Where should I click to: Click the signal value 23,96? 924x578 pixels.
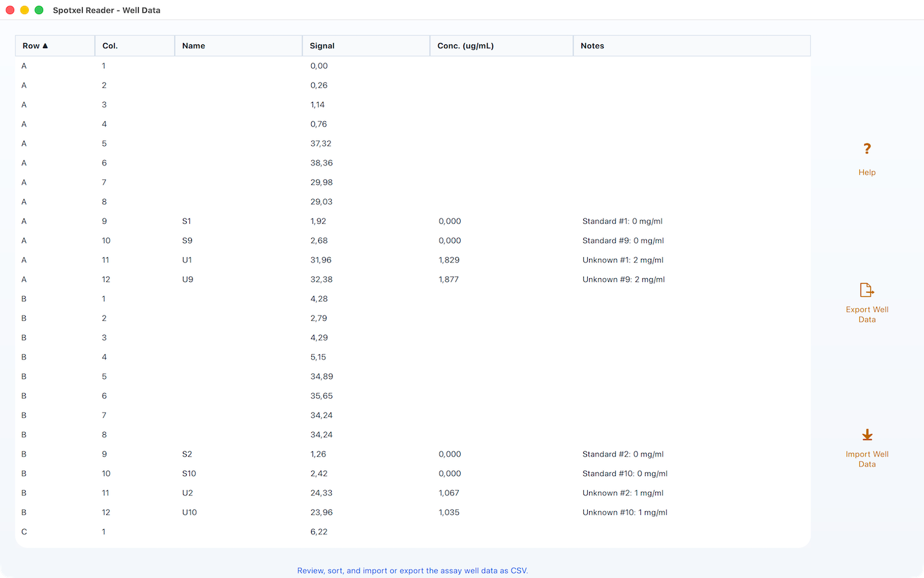pyautogui.click(x=321, y=512)
